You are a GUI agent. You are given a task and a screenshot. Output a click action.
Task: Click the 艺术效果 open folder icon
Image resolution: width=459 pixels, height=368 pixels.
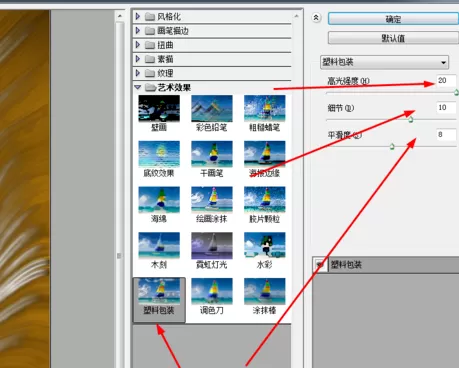[151, 88]
